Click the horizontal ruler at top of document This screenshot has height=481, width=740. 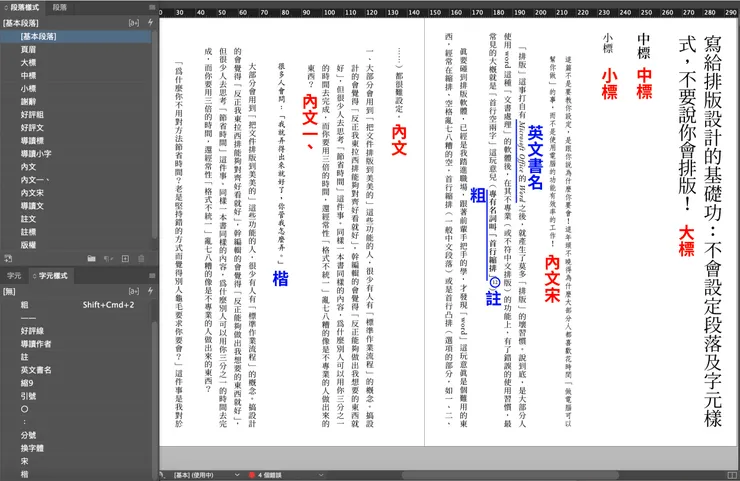coord(448,12)
